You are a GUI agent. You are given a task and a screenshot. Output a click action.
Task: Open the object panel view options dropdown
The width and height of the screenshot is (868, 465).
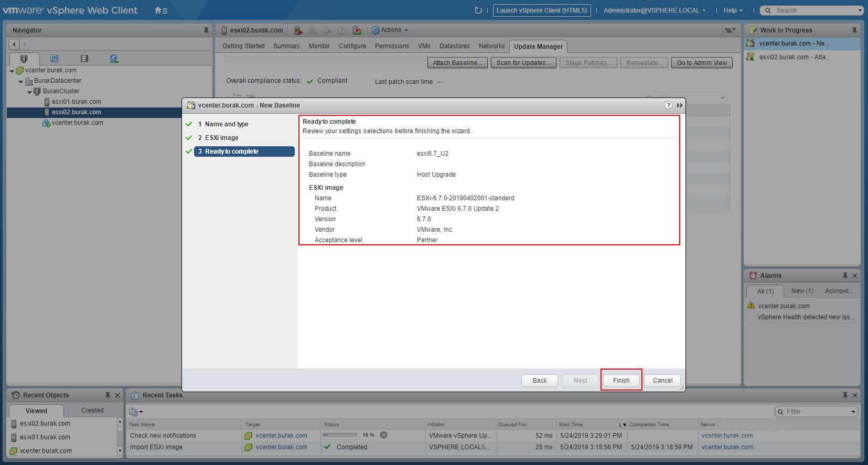[730, 30]
